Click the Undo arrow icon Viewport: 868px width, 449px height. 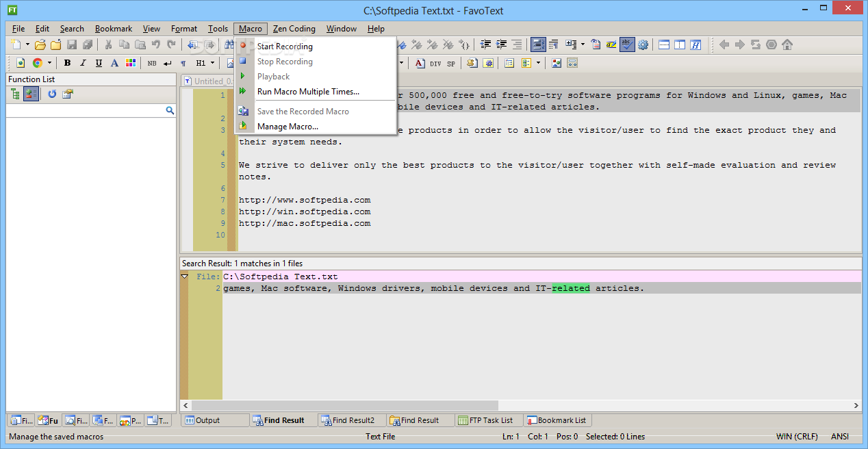coord(155,44)
